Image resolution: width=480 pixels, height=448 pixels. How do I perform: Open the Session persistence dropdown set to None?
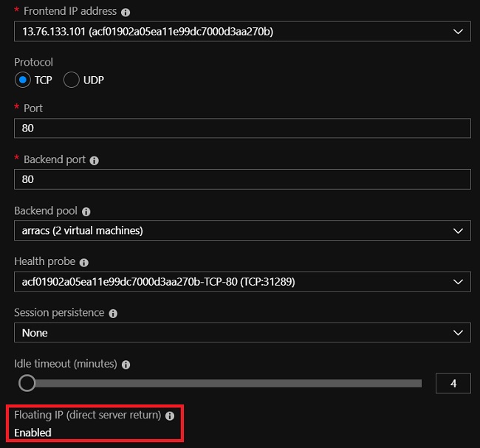pyautogui.click(x=242, y=332)
